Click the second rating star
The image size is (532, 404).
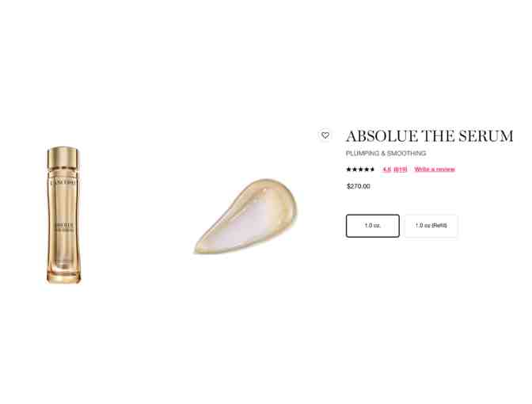click(354, 169)
